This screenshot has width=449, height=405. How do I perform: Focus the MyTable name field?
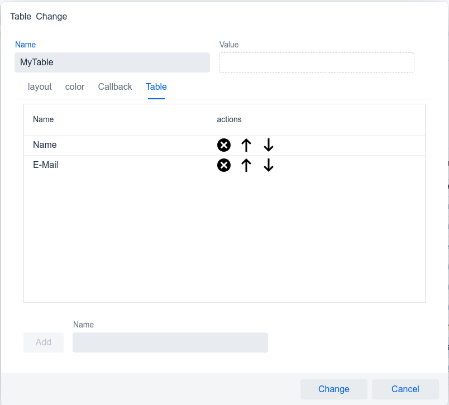coord(112,62)
